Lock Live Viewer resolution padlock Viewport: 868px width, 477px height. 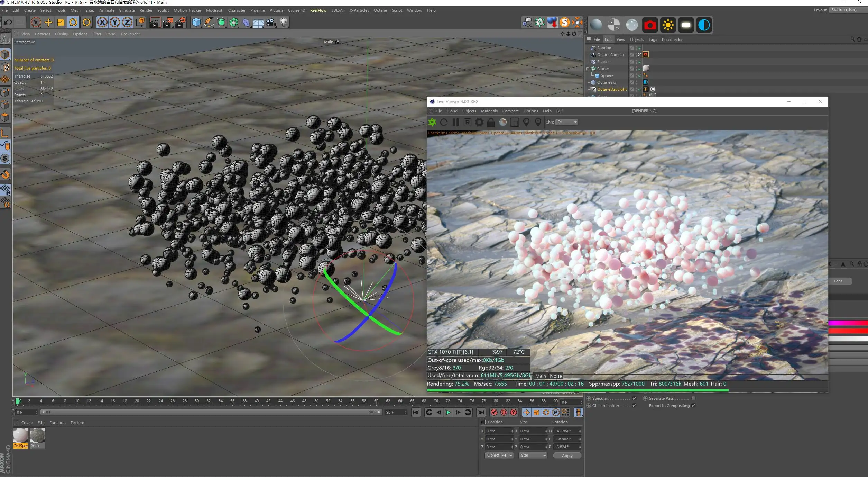[x=491, y=122]
